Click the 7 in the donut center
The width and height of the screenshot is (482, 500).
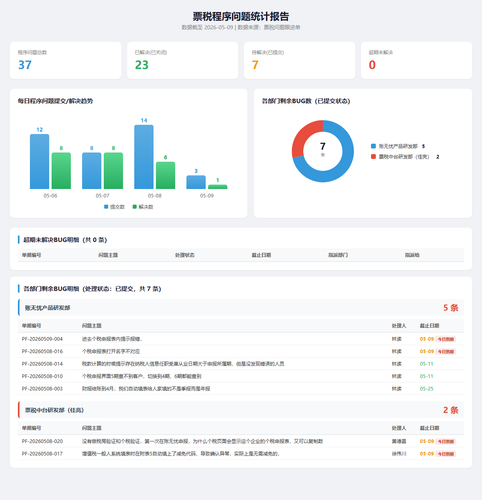(x=323, y=146)
